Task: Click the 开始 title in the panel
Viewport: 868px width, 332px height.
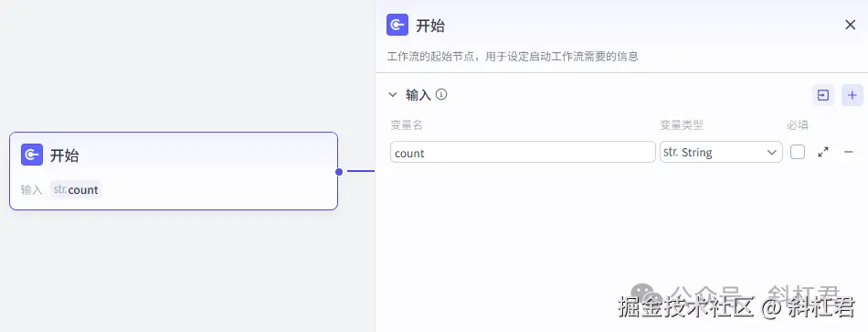Action: coord(430,26)
